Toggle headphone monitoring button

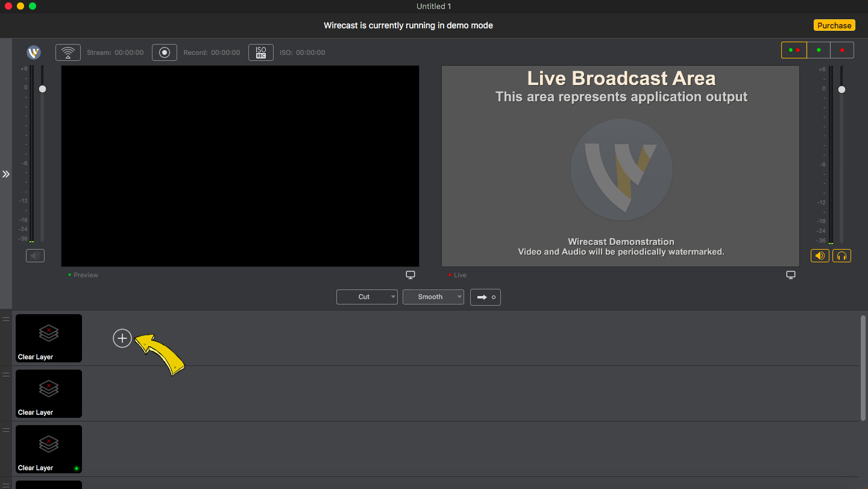(842, 256)
